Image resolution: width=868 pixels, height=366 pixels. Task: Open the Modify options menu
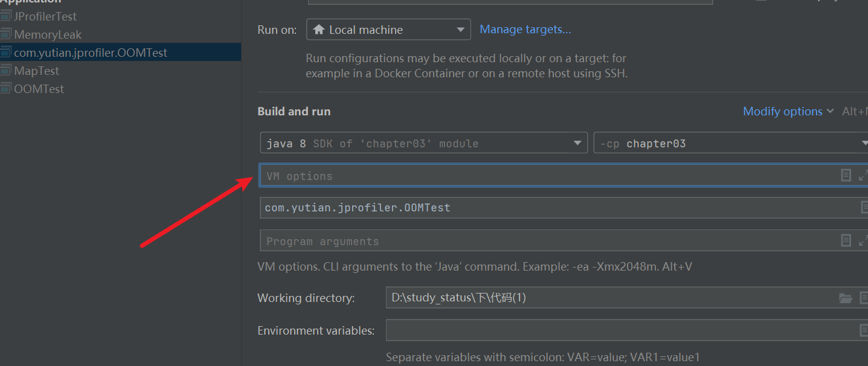point(788,111)
